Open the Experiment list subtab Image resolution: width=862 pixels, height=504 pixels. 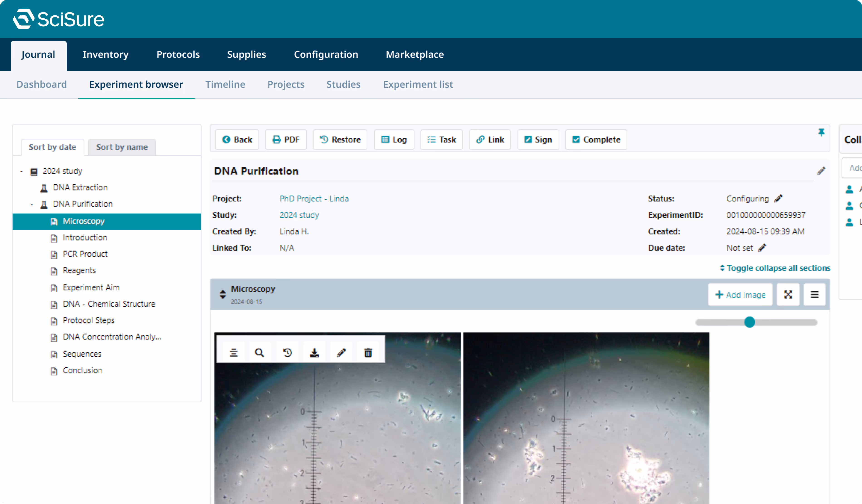418,84
